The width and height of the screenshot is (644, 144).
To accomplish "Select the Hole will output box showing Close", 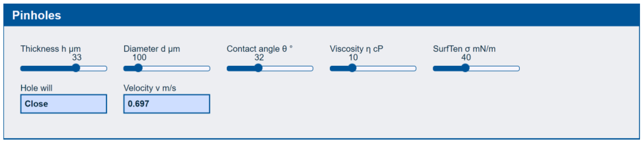I will [x=64, y=104].
